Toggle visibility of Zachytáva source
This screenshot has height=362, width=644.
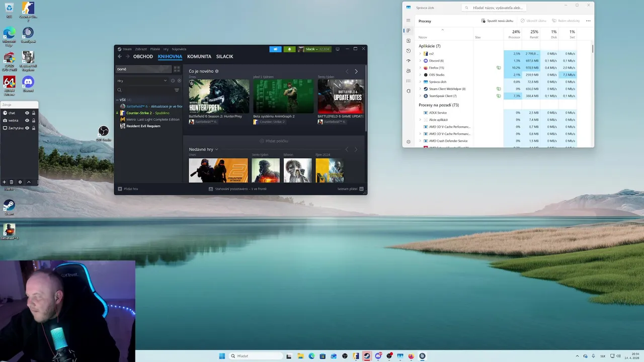tap(27, 128)
